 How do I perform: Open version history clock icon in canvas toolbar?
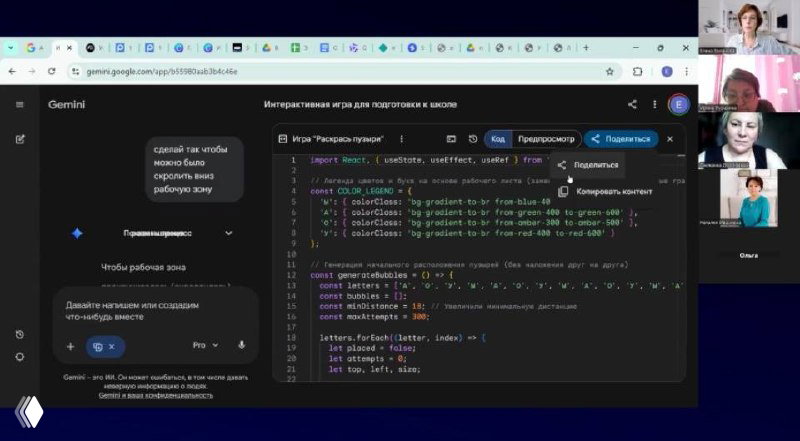tap(473, 139)
